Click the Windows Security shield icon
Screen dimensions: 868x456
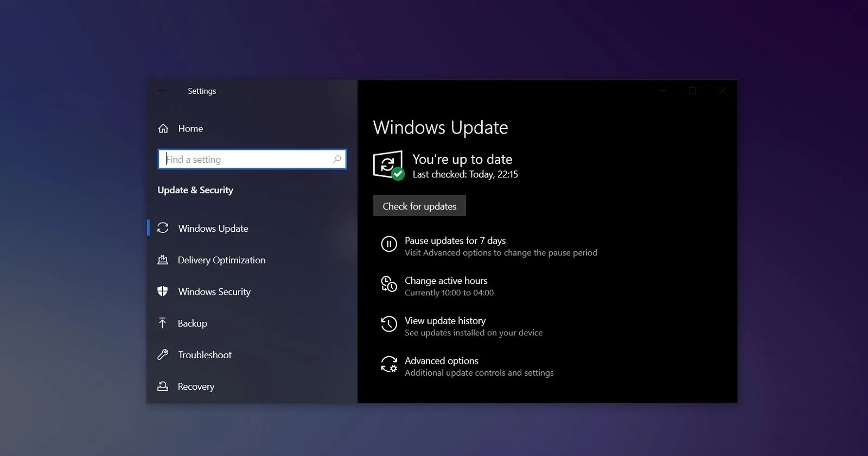(x=163, y=292)
